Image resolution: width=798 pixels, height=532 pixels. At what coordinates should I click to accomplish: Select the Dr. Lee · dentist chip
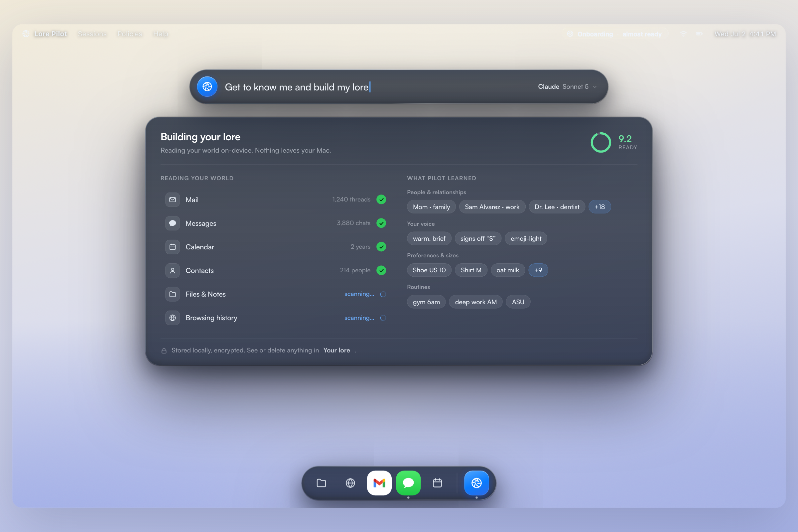click(557, 207)
